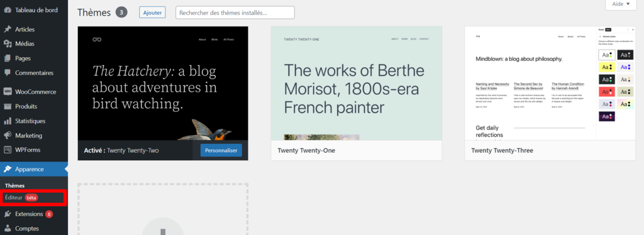Viewport: 644px width, 235px height.
Task: Click the Extensions update count badge 8
Action: [49, 214]
